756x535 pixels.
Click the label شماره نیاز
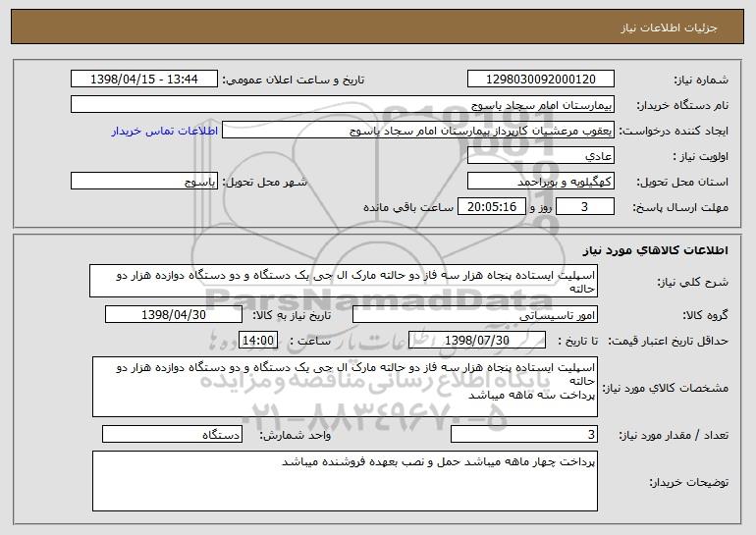(x=703, y=80)
